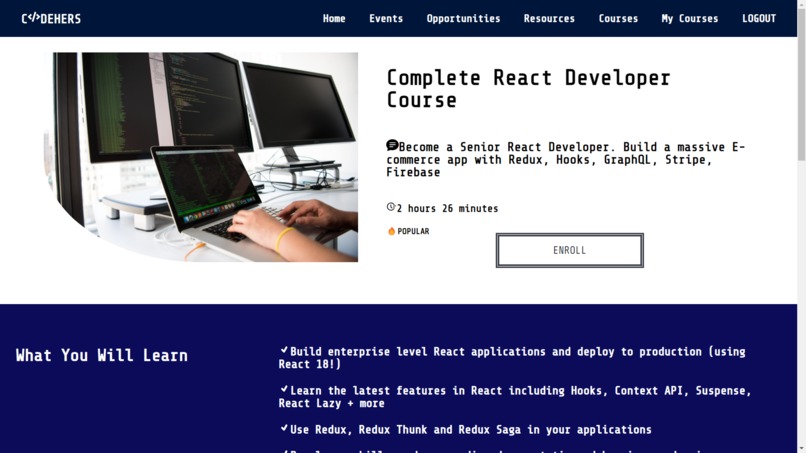
Task: Click the 'What You Will Learn' heading
Action: coord(102,355)
